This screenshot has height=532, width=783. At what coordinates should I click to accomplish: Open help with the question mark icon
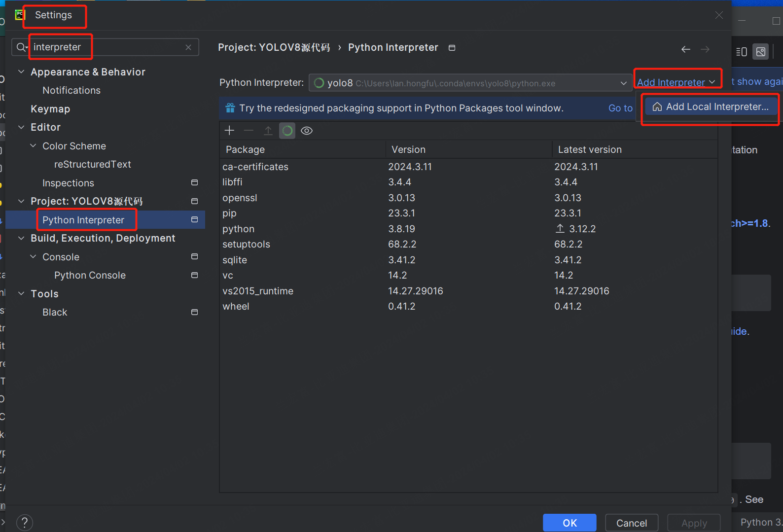click(x=25, y=522)
